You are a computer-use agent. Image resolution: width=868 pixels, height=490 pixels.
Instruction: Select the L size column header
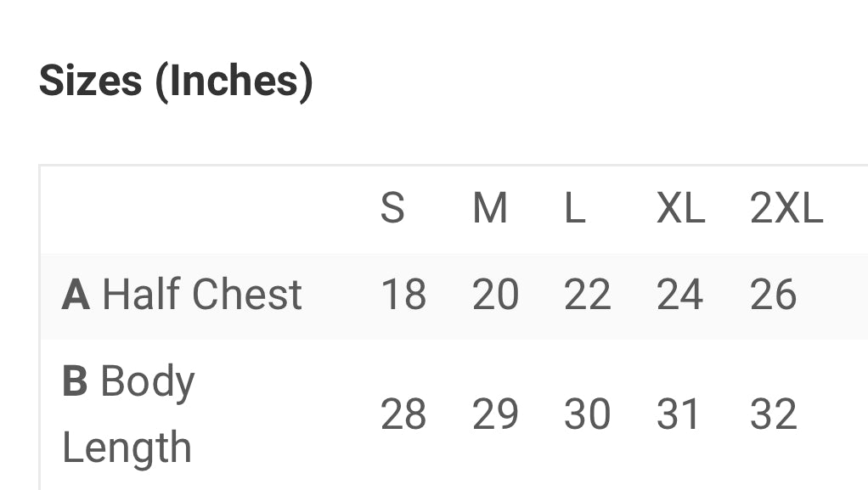pos(575,208)
